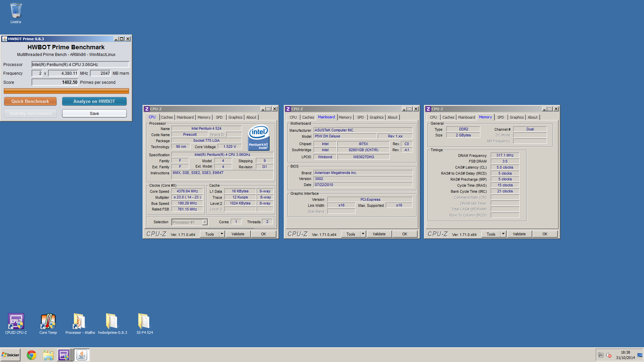The image size is (644, 362).
Task: Switch to Caches tab in first CPU-Z window
Action: click(167, 117)
